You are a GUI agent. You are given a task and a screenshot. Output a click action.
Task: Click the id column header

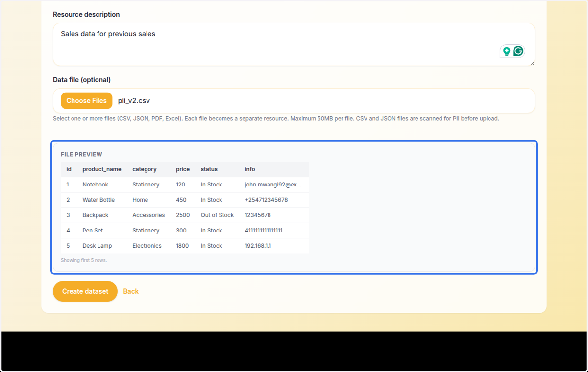(69, 169)
